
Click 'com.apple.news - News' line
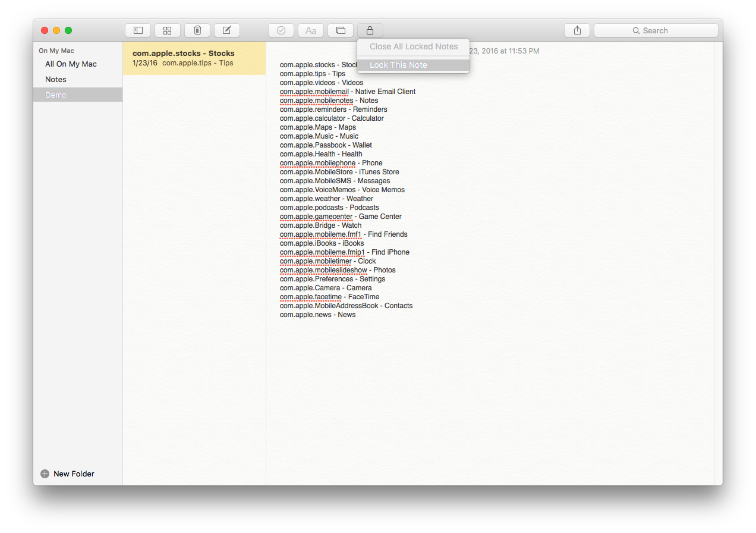tap(318, 315)
